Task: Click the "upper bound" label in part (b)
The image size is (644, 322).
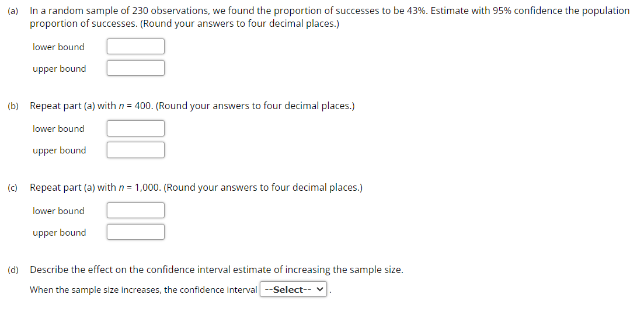Action: pos(59,150)
